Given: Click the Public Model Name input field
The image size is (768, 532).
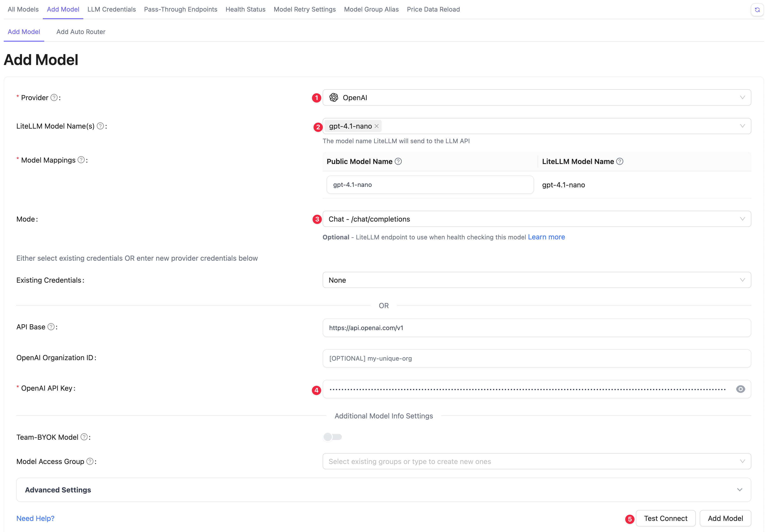Looking at the screenshot, I should [430, 185].
